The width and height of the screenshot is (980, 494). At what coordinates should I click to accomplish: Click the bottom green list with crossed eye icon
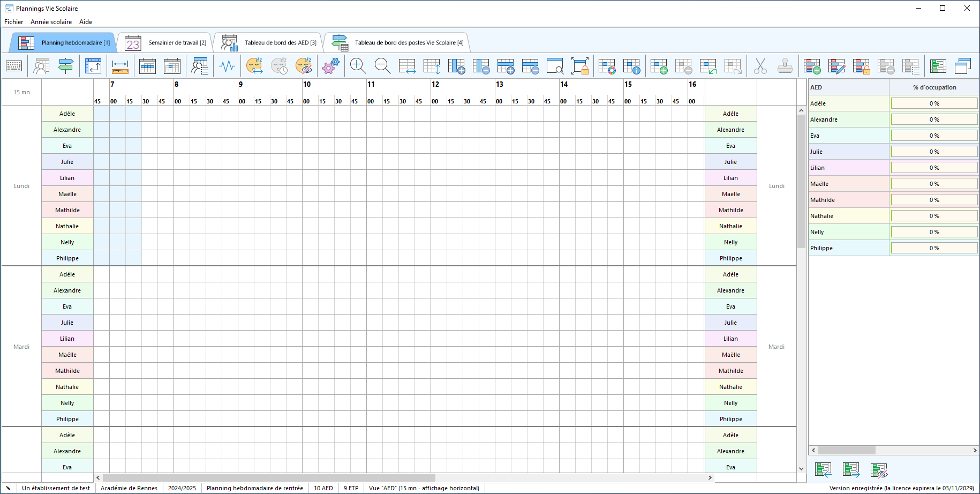(879, 470)
